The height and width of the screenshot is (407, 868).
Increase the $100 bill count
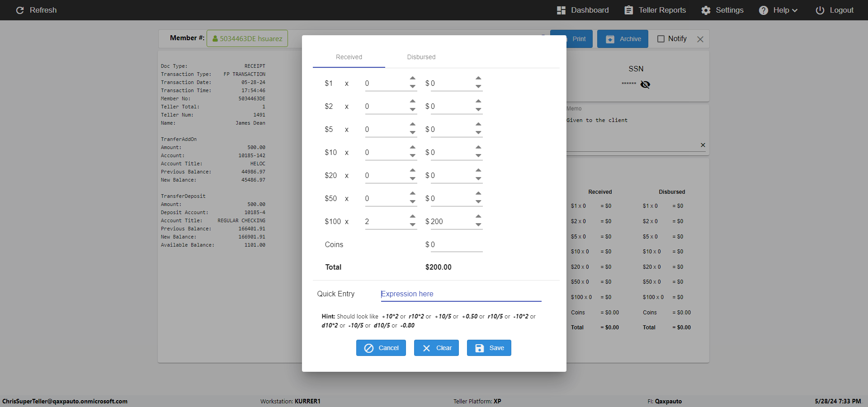click(x=413, y=217)
